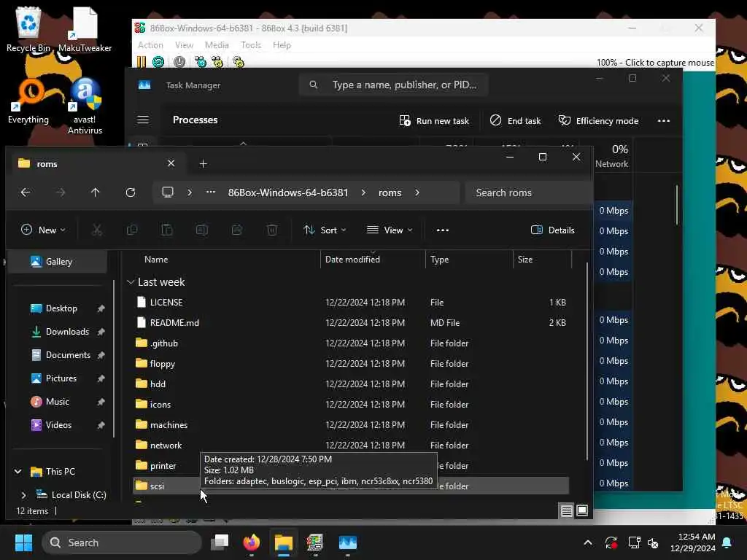Screen dimensions: 747x560
Task: Open the notification bell in system tray
Action: click(x=727, y=542)
